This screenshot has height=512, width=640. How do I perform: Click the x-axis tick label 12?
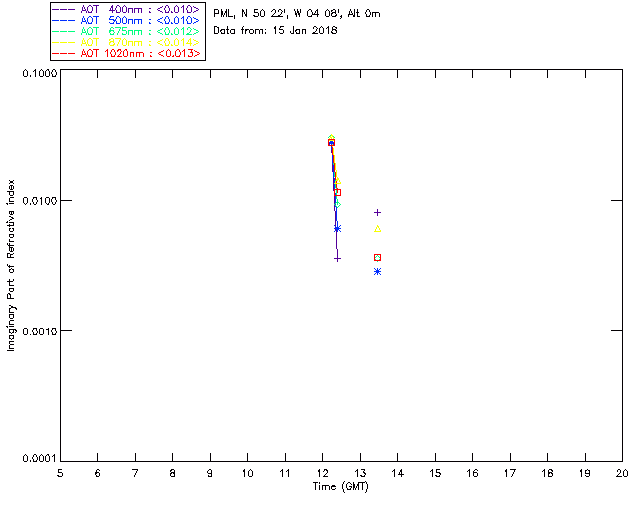tap(322, 473)
